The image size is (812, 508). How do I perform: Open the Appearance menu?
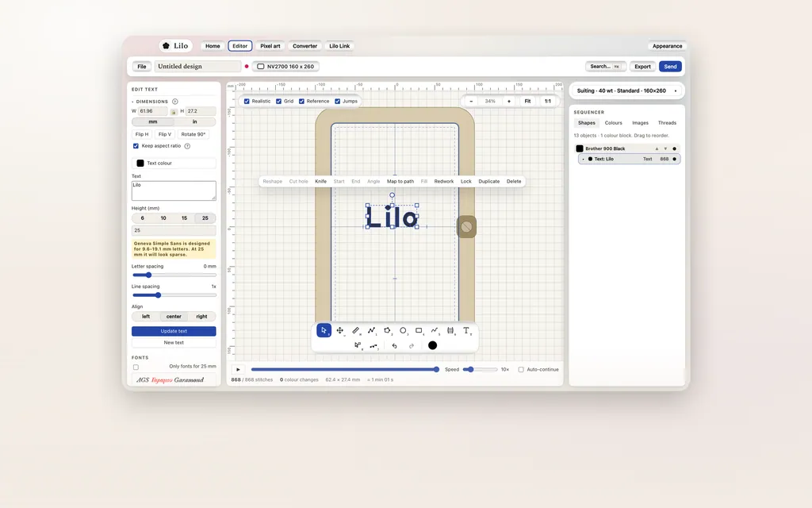(667, 46)
